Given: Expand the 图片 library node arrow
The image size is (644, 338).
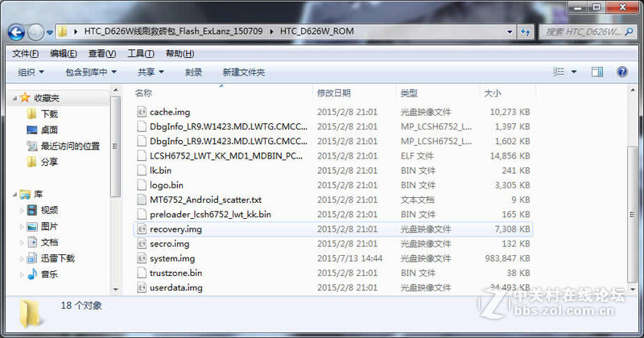Looking at the screenshot, I should click(22, 226).
